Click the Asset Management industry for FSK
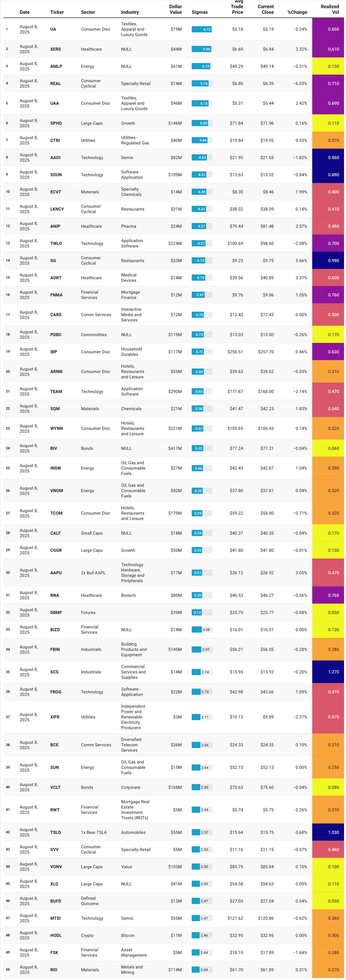Viewport: 346px width, 980px height. pyautogui.click(x=134, y=953)
